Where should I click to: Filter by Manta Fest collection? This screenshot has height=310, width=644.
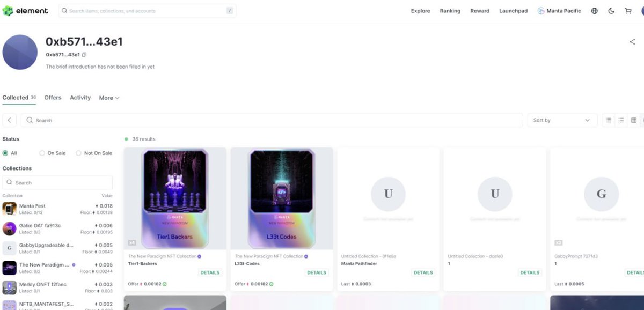57,209
